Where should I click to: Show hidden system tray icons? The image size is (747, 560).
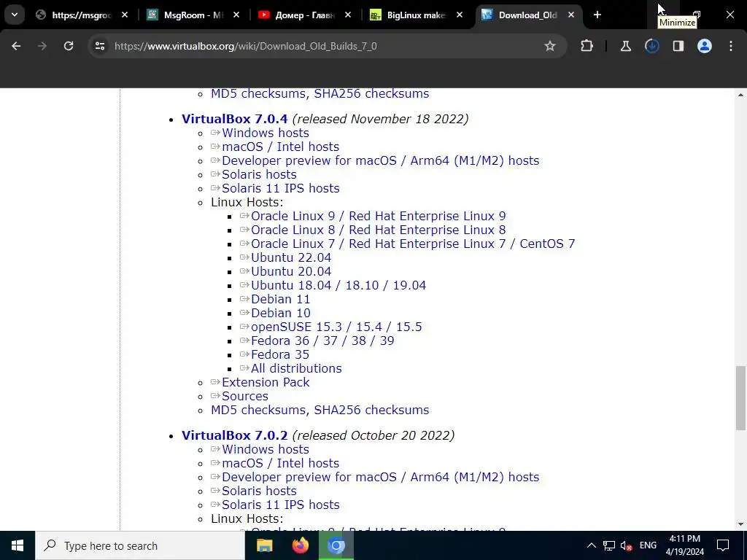point(591,545)
